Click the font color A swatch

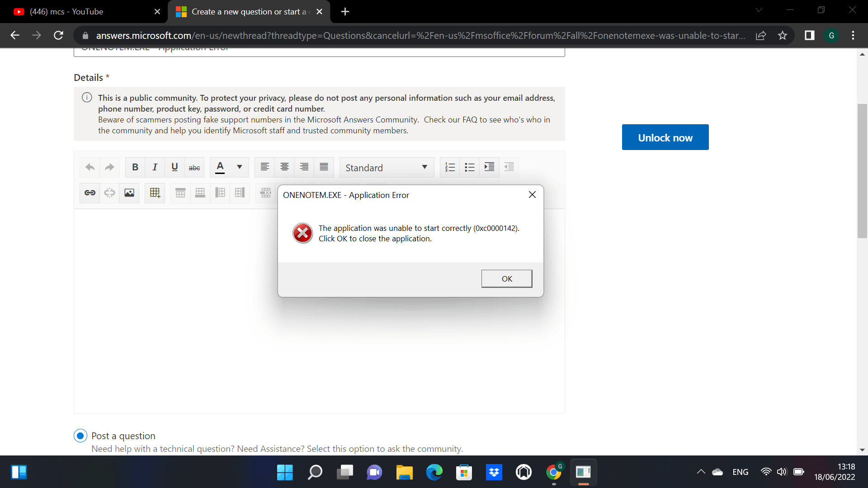(x=220, y=167)
